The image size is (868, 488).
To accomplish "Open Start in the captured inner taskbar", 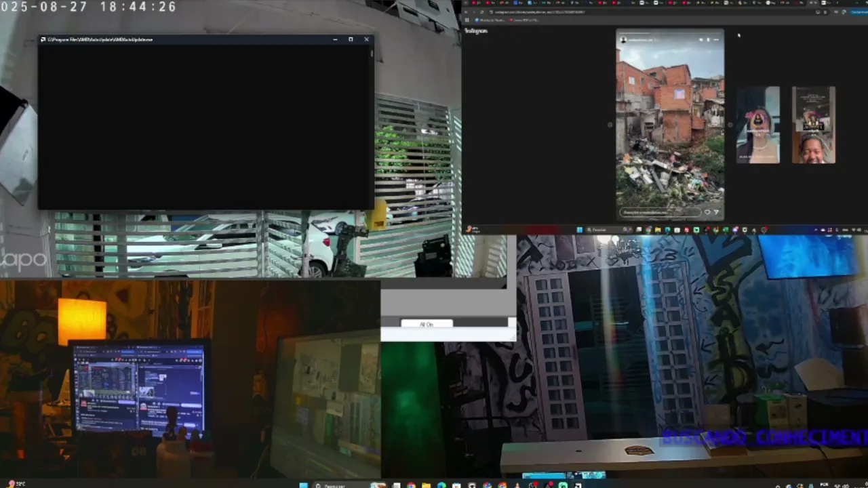I will 580,230.
